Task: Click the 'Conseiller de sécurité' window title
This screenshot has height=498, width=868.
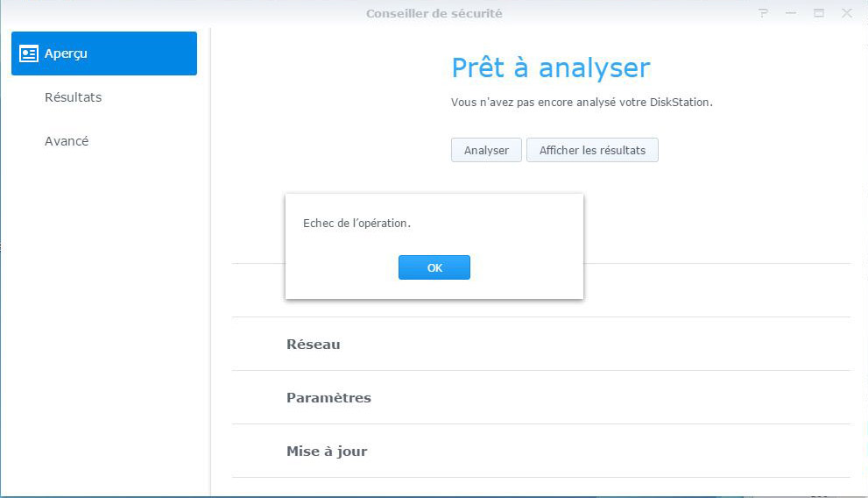Action: click(434, 13)
